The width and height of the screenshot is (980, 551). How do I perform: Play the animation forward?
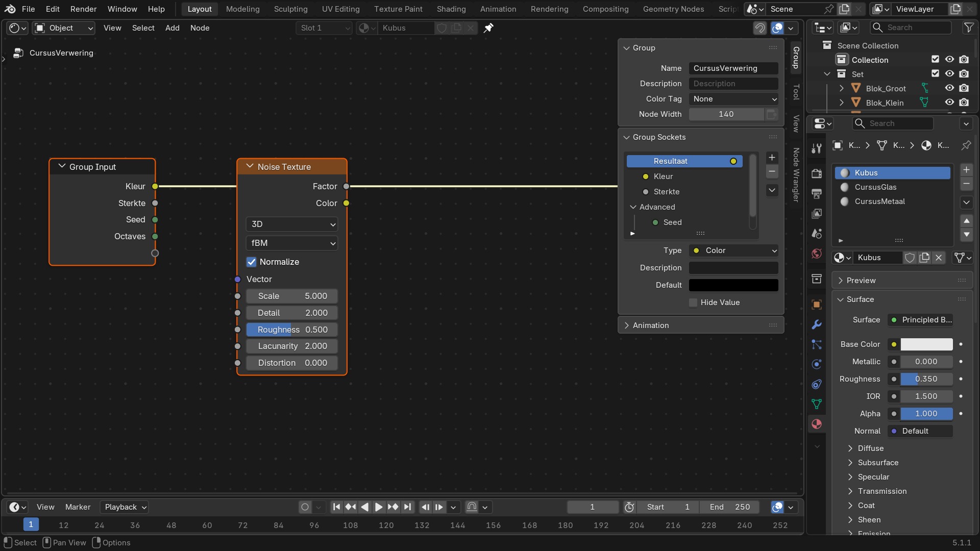(x=379, y=507)
